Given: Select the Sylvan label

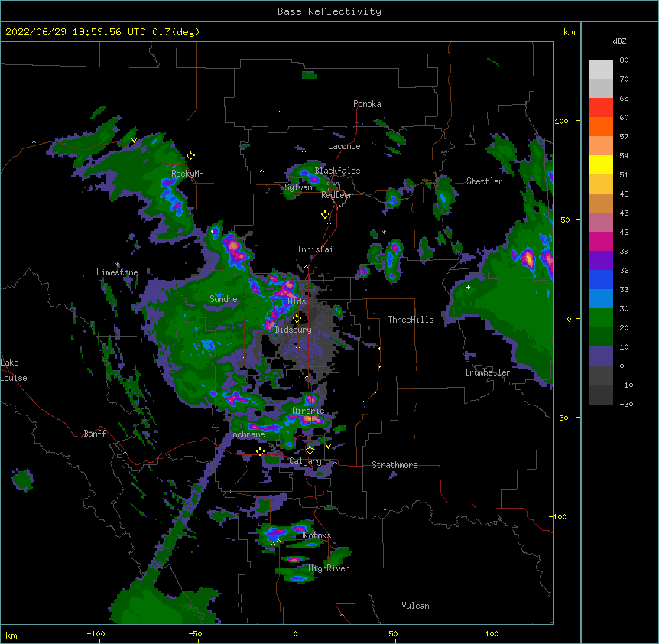Looking at the screenshot, I should (298, 187).
